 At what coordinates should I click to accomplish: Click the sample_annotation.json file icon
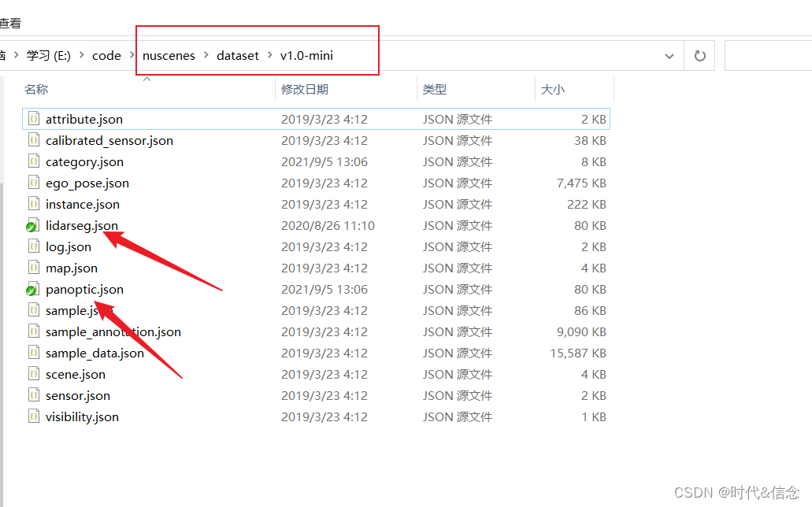click(34, 331)
